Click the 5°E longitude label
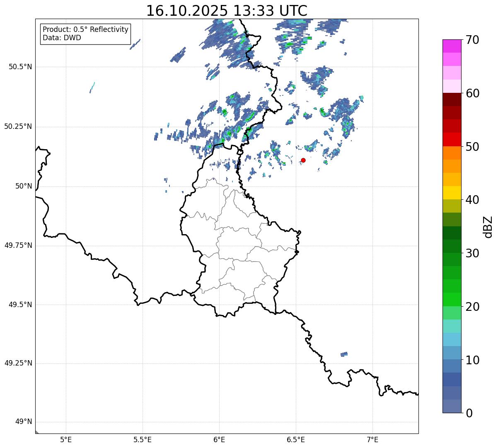This screenshot has width=498, height=448. click(66, 440)
